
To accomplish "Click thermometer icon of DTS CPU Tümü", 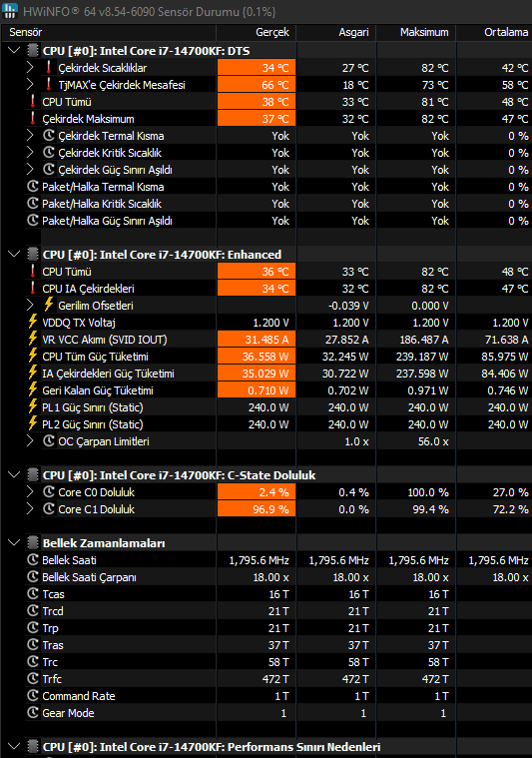I will click(x=32, y=101).
